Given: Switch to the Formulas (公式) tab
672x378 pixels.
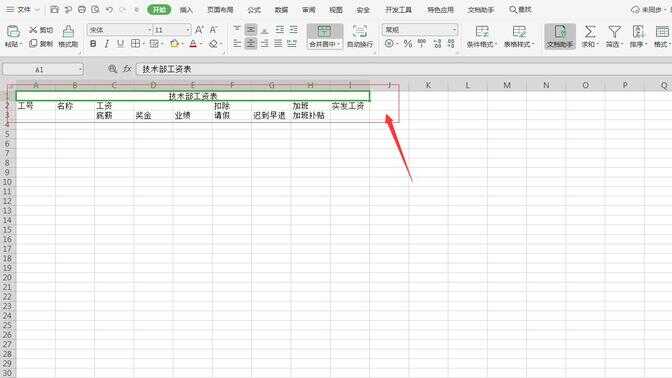Looking at the screenshot, I should tap(254, 9).
